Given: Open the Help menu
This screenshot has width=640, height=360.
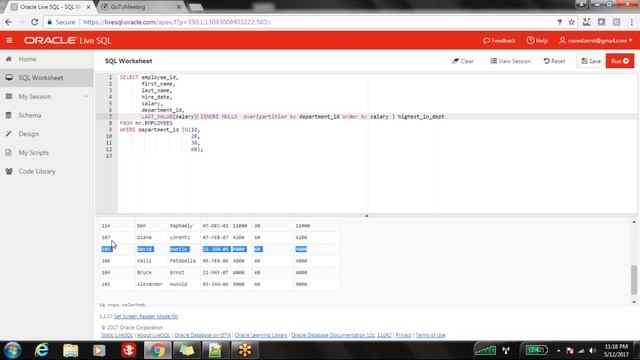Looking at the screenshot, I should pos(537,40).
